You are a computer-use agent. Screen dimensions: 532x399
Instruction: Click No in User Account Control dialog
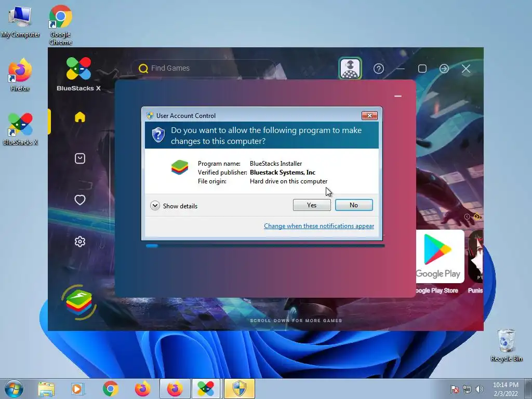click(353, 205)
